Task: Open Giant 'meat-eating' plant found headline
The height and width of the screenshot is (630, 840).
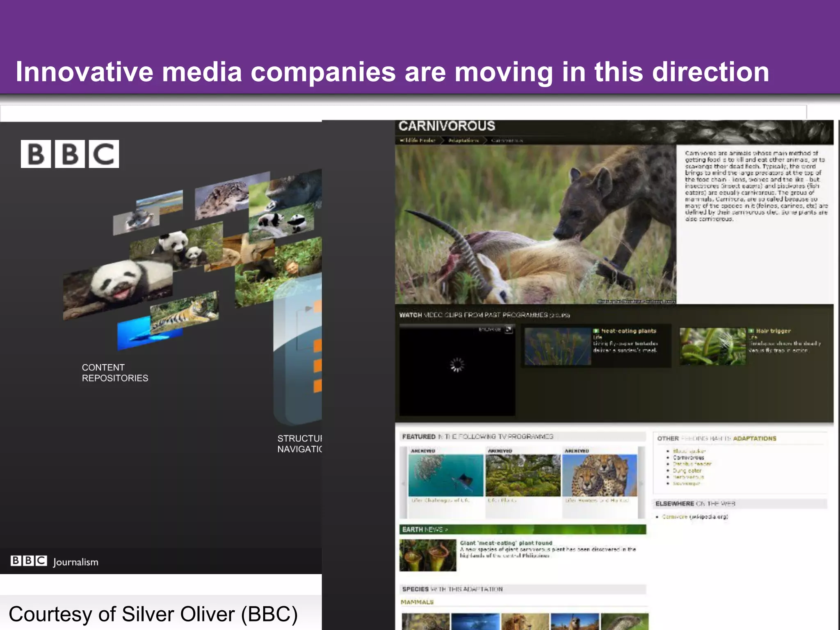Action: pyautogui.click(x=506, y=543)
